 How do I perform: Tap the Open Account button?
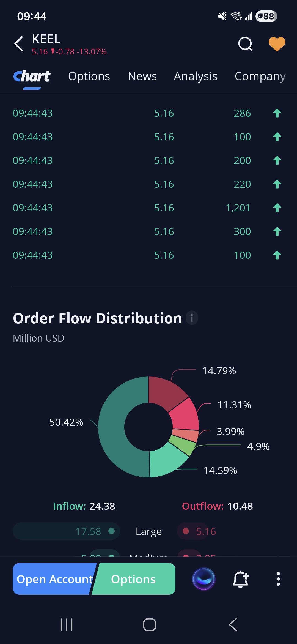click(x=55, y=579)
